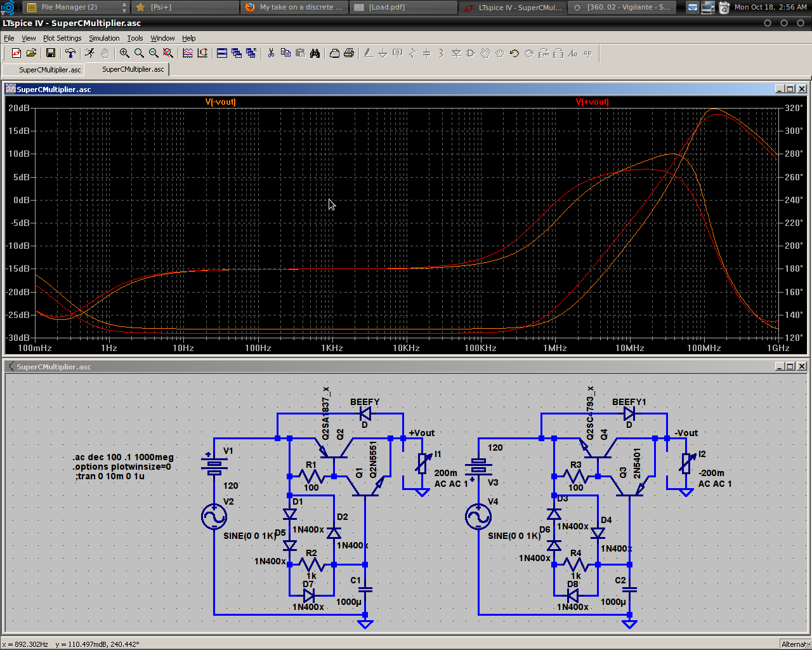Switch to the '[360. 02 - Vigilante' taskbar window

pos(622,7)
